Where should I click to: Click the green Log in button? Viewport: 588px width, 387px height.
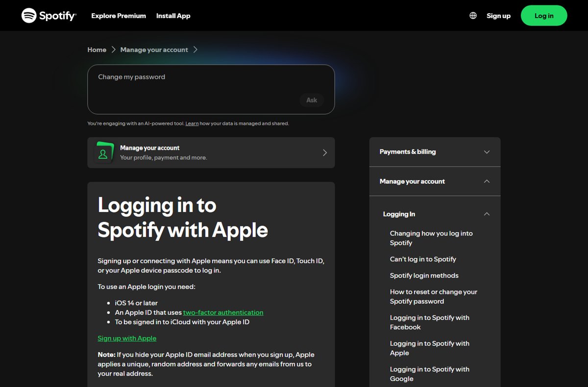click(544, 16)
